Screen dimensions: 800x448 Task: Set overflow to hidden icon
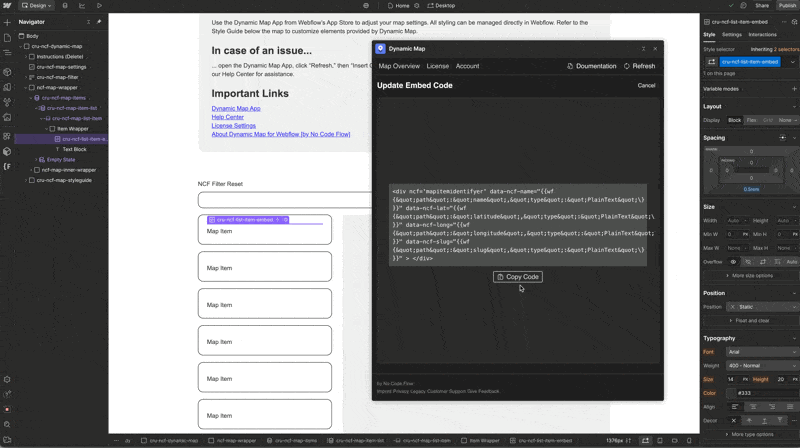(x=748, y=262)
